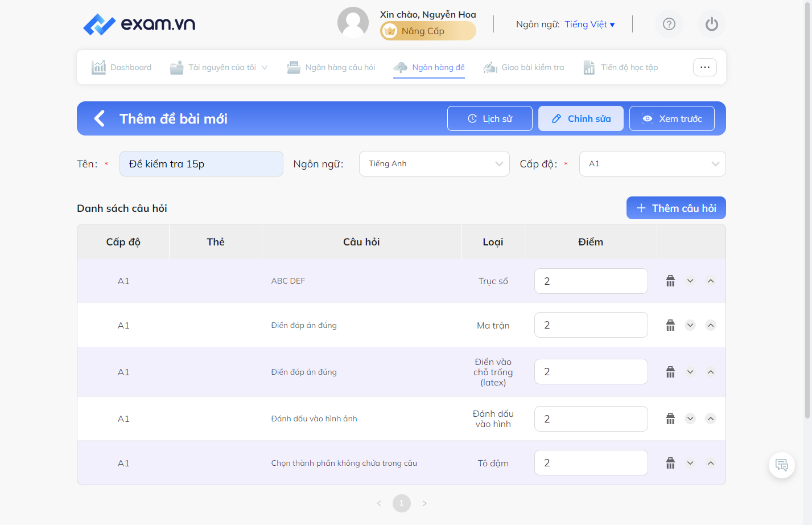Edit score for the Ma trận question
The width and height of the screenshot is (812, 525).
591,325
